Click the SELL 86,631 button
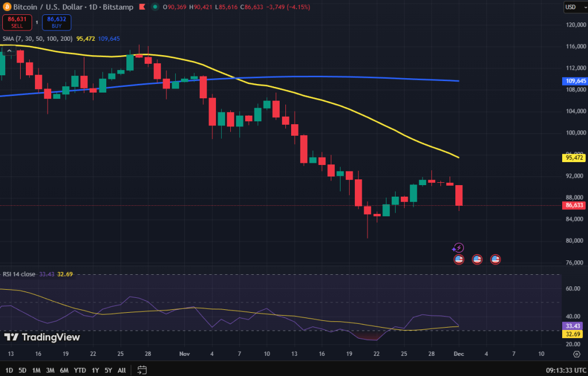The image size is (588, 376). (17, 22)
